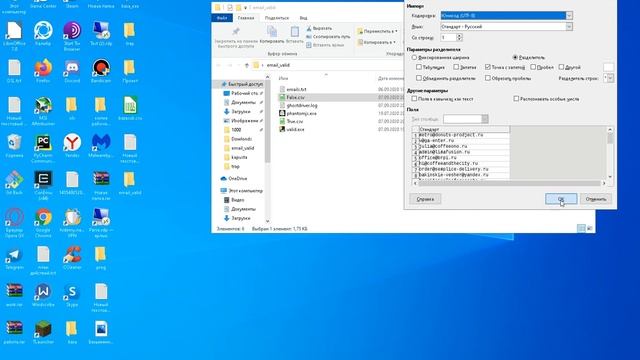Open the language dropdown in import dialog

(x=569, y=27)
